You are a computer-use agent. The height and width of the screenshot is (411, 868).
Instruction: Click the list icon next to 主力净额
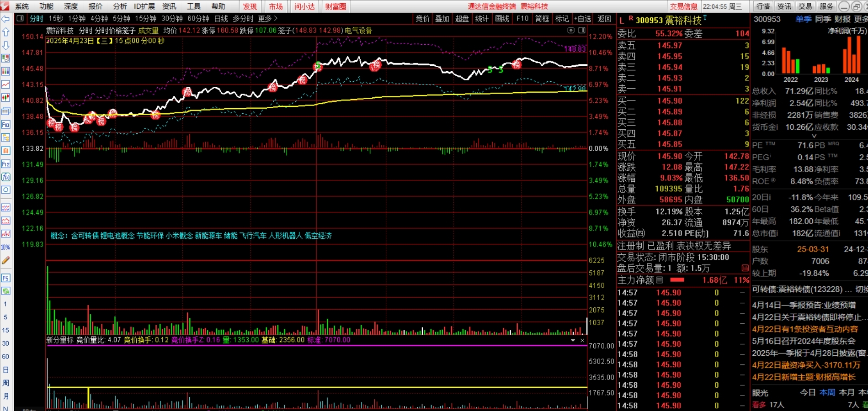(x=660, y=280)
